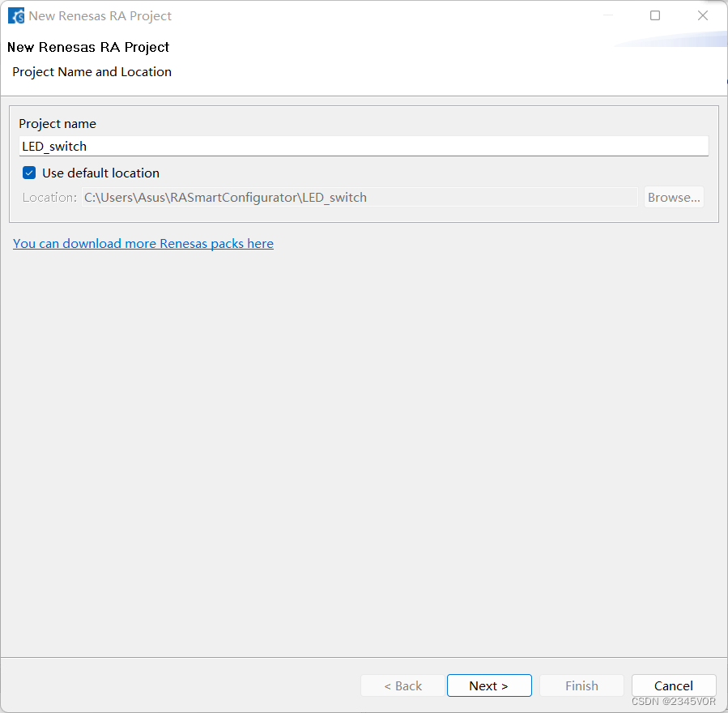
Task: Open the download more Renesas packs link
Action: pos(143,243)
